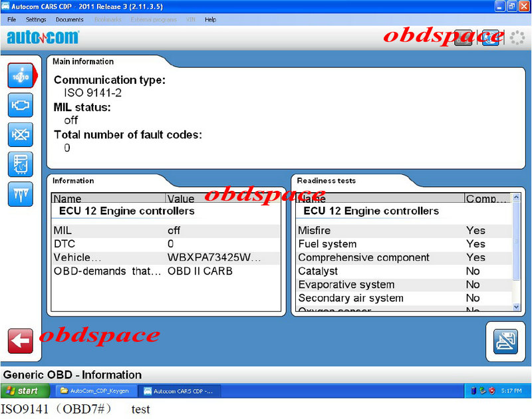The width and height of the screenshot is (532, 419).
Task: Click the Readiness tests scrollbar thumb
Action: [516, 241]
